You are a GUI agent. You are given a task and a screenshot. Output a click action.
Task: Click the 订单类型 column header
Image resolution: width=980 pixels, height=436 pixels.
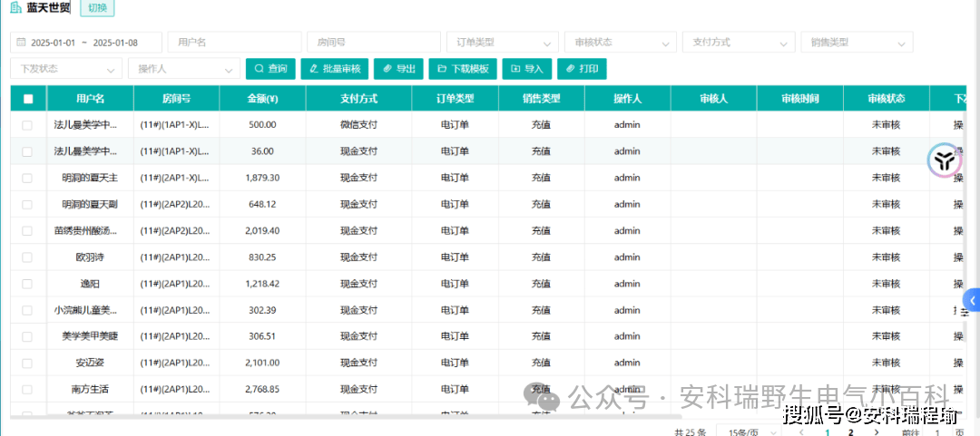tap(455, 99)
